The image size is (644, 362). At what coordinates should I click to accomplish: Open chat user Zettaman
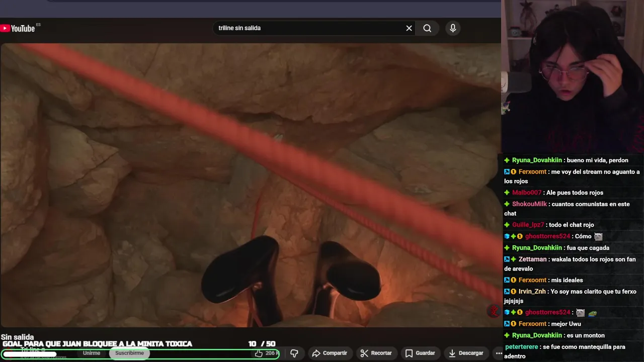532,259
